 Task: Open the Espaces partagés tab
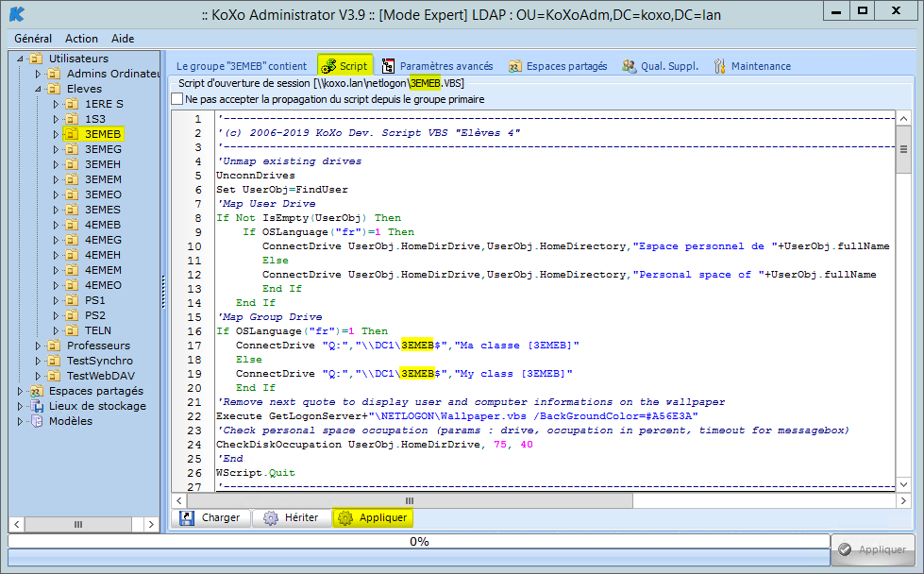click(x=559, y=66)
